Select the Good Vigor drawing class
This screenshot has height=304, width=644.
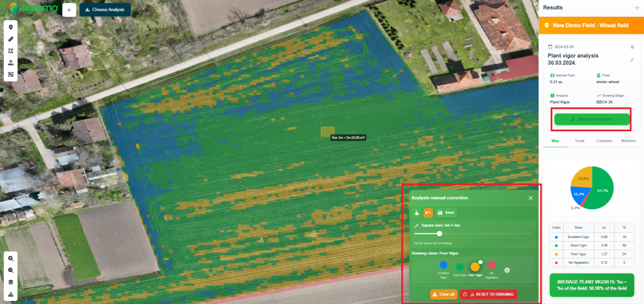point(460,267)
